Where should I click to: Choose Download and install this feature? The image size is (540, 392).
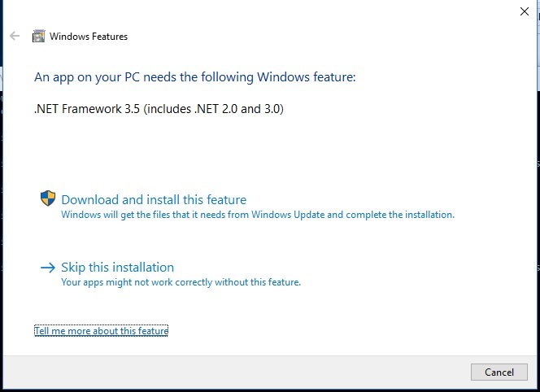[x=154, y=200]
